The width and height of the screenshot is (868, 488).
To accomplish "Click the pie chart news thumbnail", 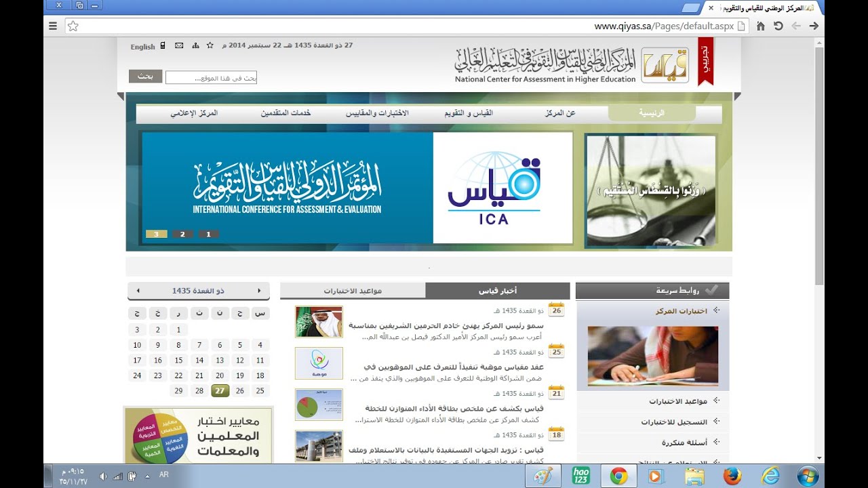I will (319, 405).
